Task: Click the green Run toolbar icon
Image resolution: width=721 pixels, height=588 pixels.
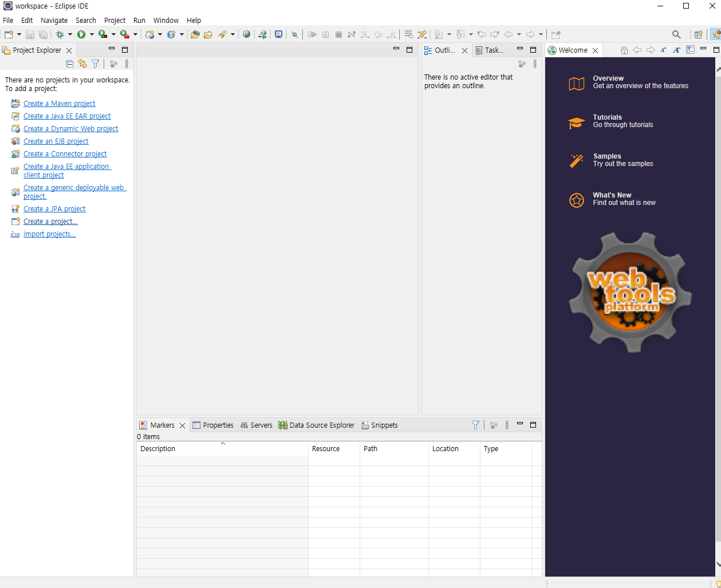Action: pos(81,34)
